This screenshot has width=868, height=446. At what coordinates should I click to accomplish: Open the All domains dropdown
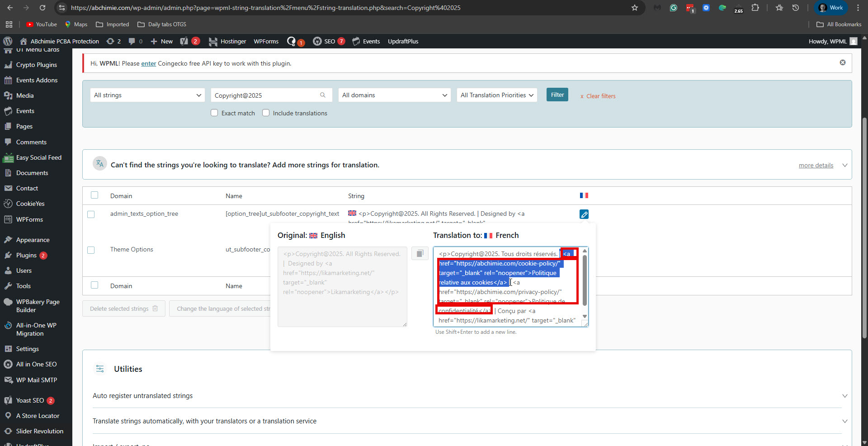point(394,95)
